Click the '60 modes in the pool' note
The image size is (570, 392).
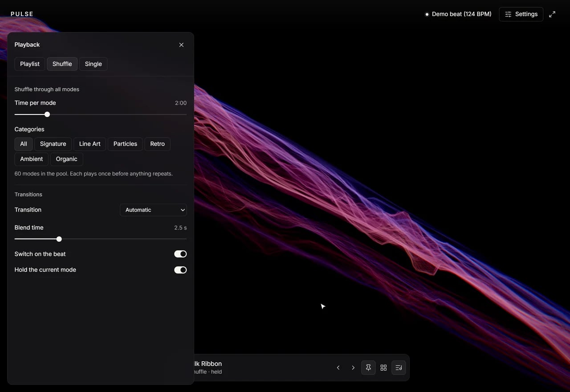[94, 174]
